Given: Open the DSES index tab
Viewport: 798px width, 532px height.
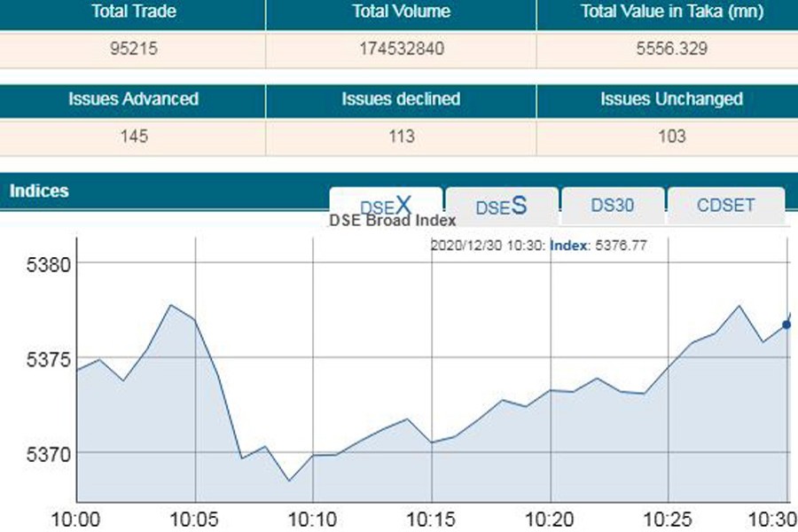Looking at the screenshot, I should tap(502, 207).
